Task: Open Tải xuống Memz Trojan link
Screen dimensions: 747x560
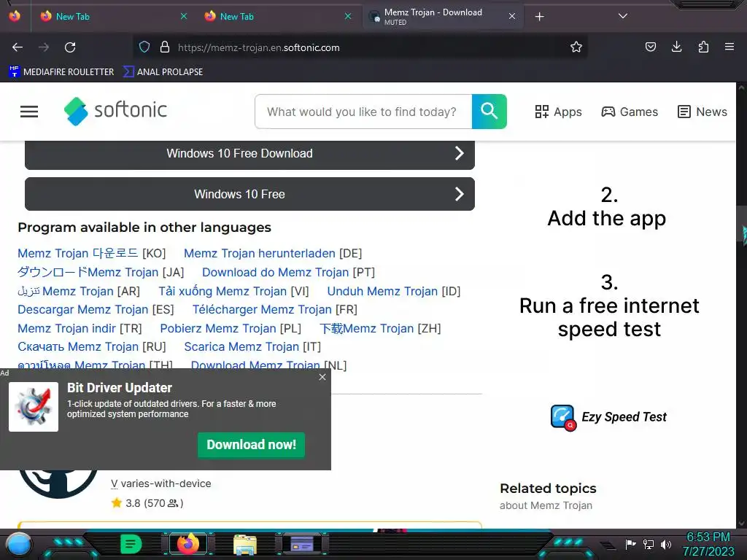Action: click(x=222, y=291)
